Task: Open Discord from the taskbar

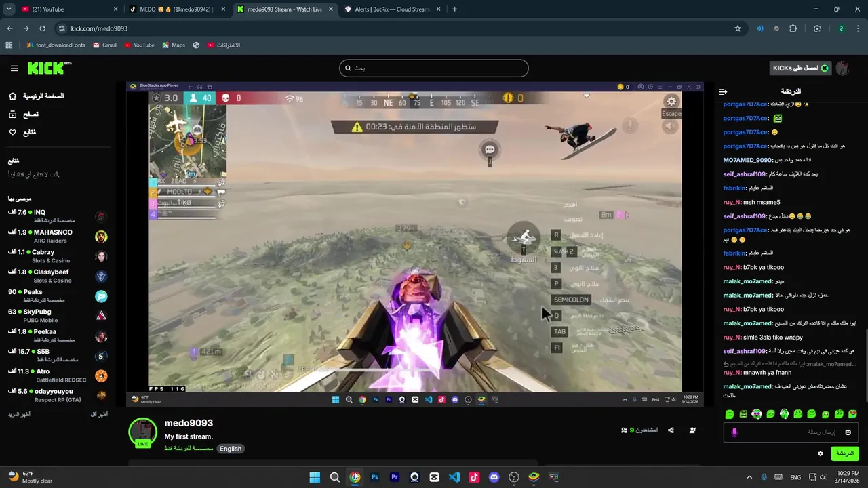Action: [x=494, y=477]
